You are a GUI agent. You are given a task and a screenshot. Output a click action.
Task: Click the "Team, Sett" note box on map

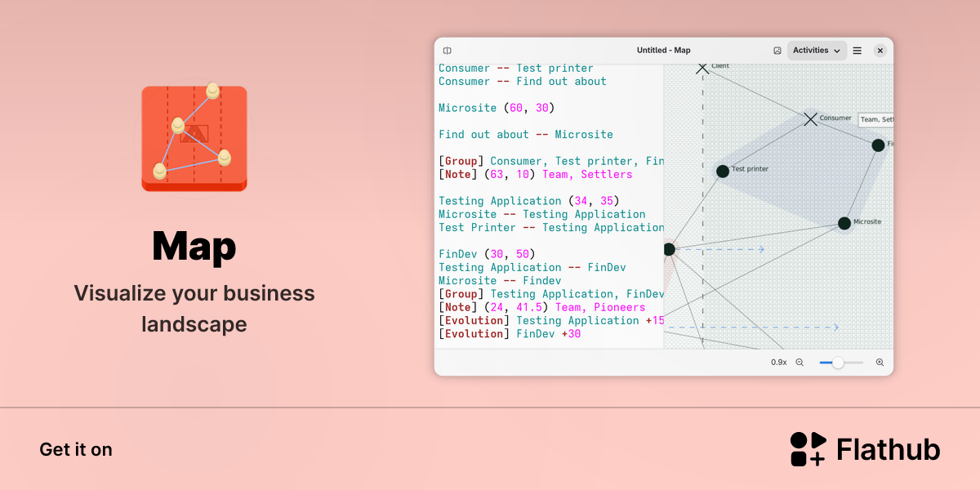tap(875, 119)
